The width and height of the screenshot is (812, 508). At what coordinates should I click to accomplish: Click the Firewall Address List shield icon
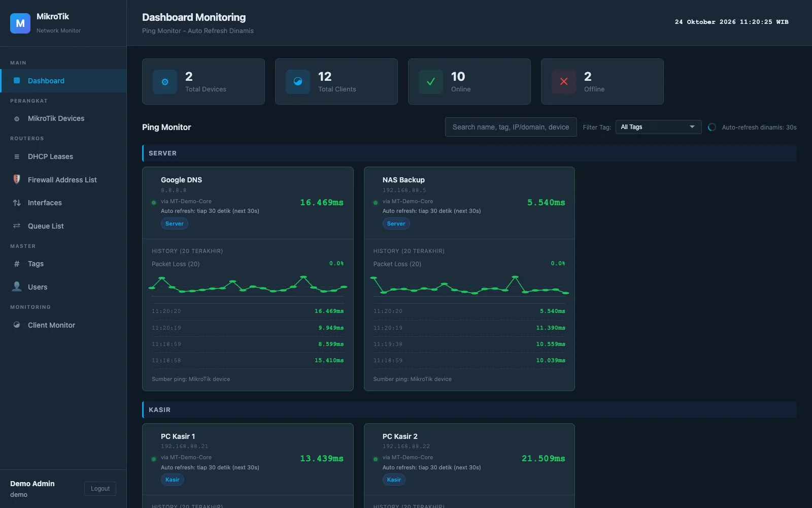pos(17,179)
